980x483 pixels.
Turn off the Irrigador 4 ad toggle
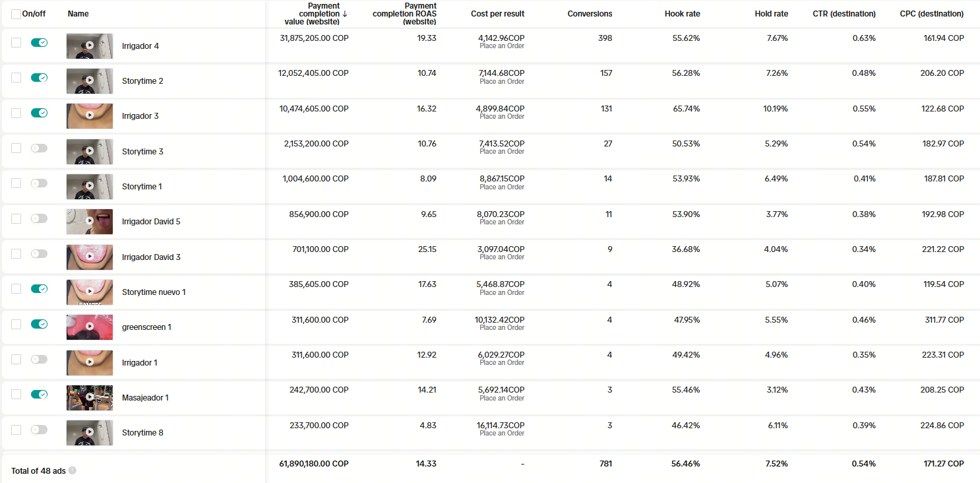click(39, 42)
